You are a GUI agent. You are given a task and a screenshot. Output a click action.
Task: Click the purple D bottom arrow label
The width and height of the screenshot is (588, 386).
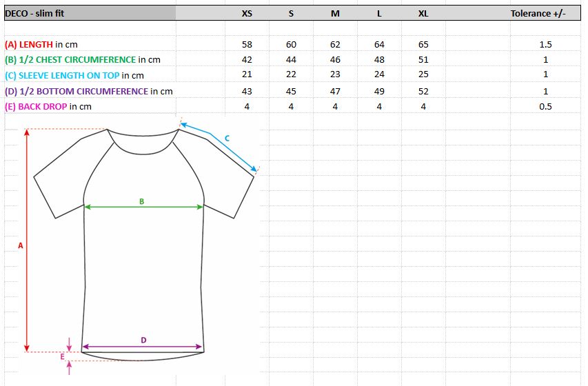pos(143,341)
